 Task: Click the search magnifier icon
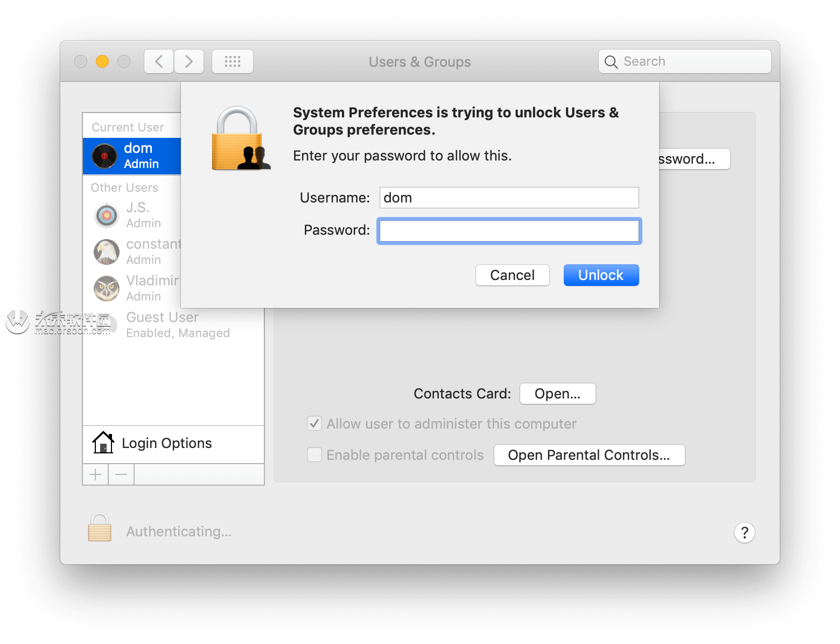coord(611,62)
